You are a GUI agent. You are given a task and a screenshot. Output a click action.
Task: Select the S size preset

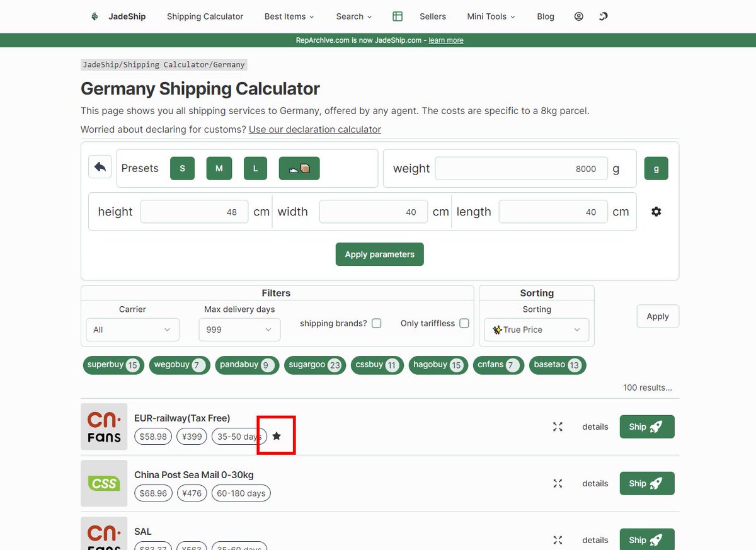click(x=183, y=168)
